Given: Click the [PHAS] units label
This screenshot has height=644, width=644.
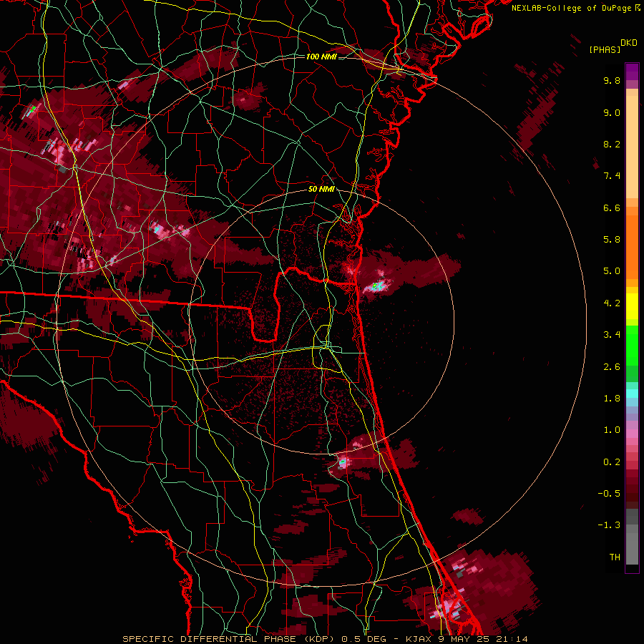Looking at the screenshot, I should [605, 50].
